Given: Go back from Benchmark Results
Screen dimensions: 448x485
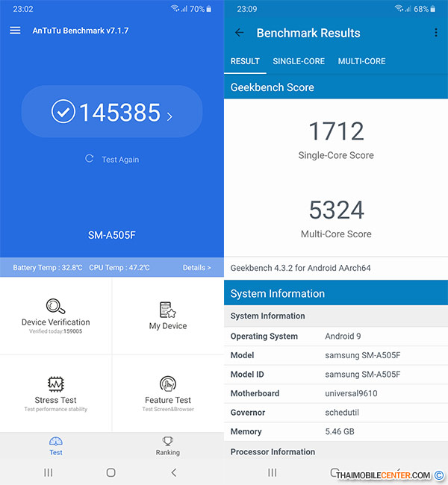Looking at the screenshot, I should (x=240, y=33).
